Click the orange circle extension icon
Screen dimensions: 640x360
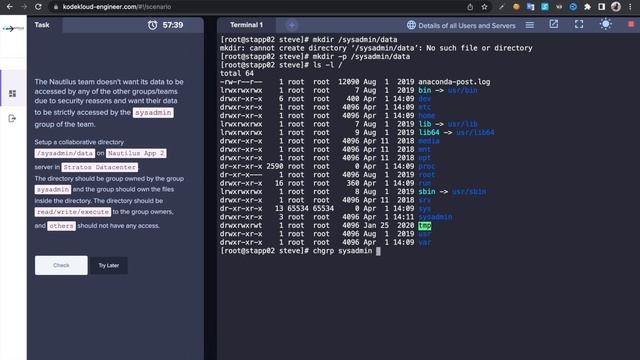coord(516,7)
